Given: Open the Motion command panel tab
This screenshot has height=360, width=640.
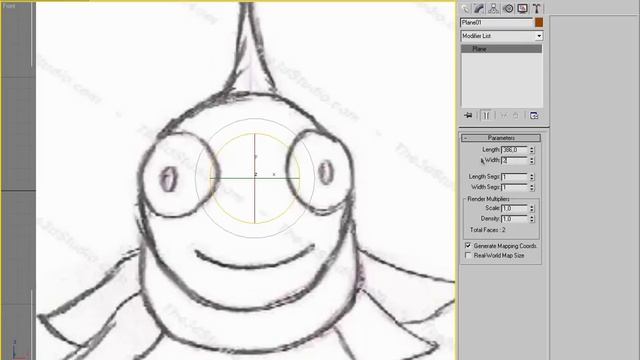Looking at the screenshot, I should [x=508, y=8].
